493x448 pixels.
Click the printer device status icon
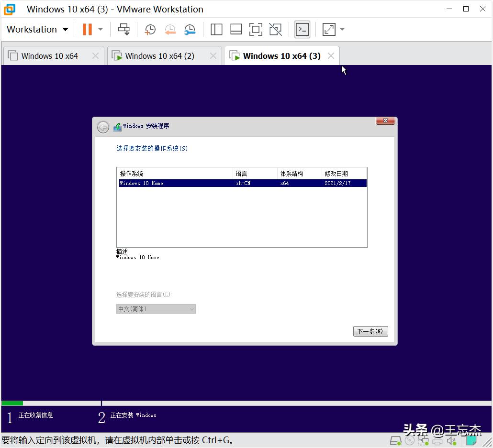(x=437, y=440)
